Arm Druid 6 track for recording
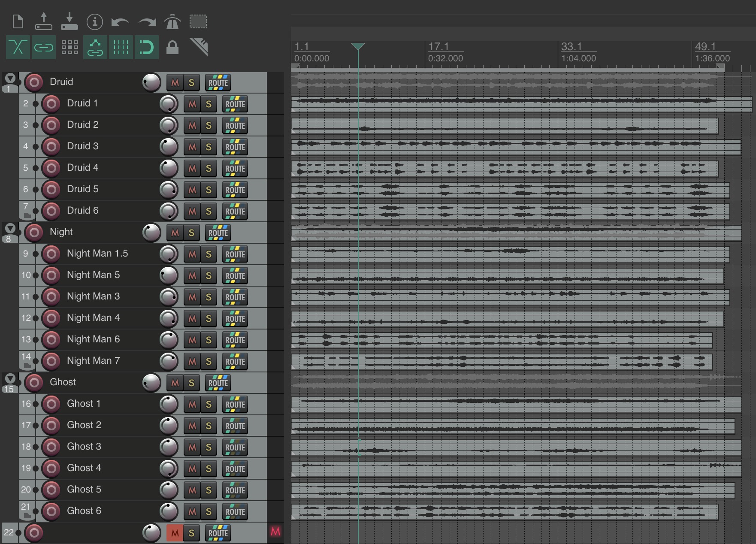The image size is (756, 544). coord(51,211)
